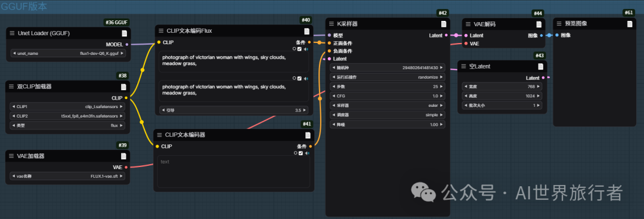The image size is (644, 219).
Task: Click the document icon on 空Latent node
Action: click(540, 66)
